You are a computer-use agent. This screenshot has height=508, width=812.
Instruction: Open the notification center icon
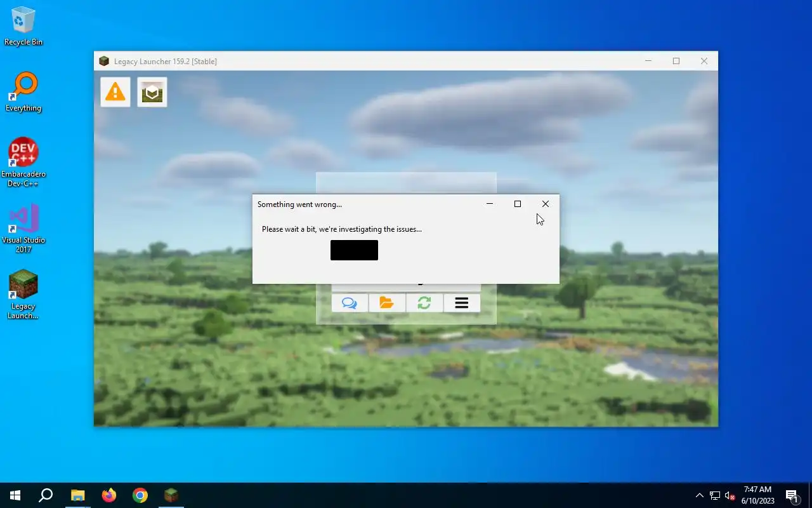click(x=792, y=495)
